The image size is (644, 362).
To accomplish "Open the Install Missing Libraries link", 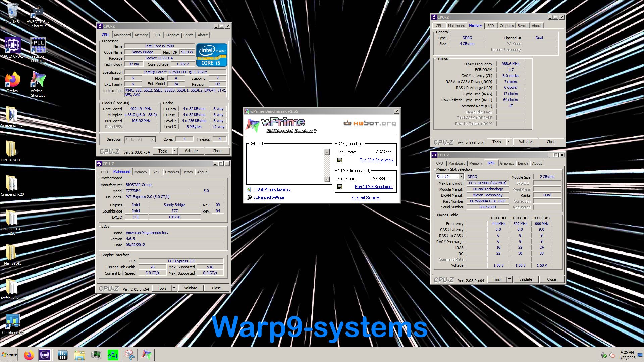I will [272, 190].
